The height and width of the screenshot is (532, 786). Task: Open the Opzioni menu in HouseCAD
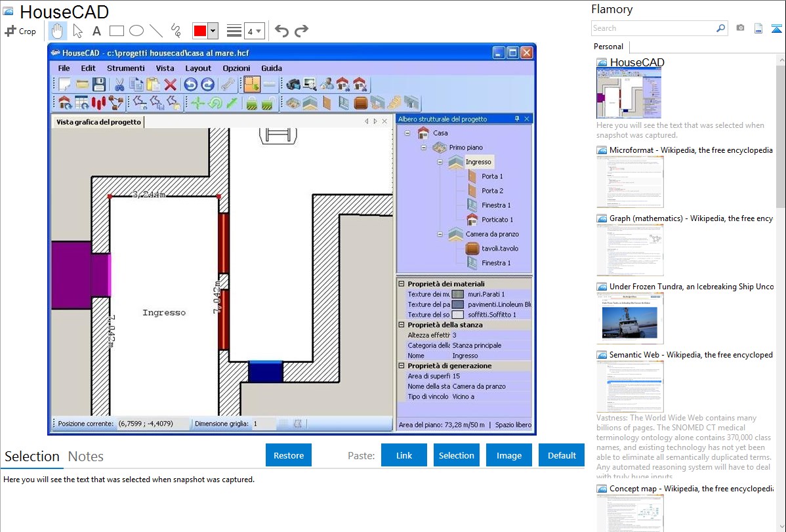click(x=236, y=68)
